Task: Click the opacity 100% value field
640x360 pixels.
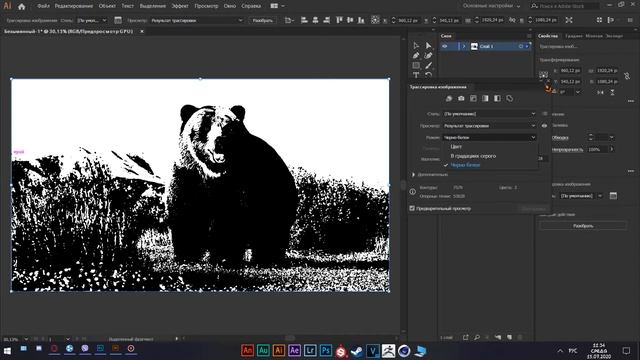Action: tap(597, 149)
